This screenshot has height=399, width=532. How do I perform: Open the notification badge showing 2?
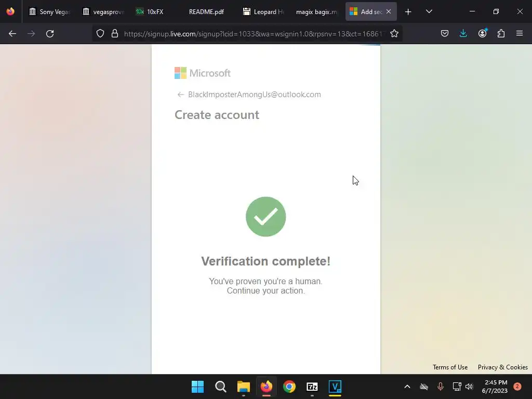(x=517, y=387)
